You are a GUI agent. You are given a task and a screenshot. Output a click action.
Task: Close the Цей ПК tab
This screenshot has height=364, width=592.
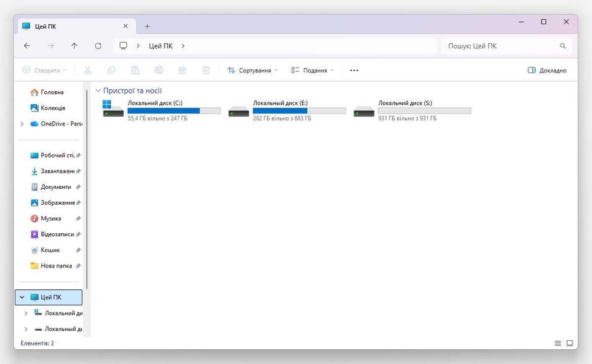click(126, 26)
